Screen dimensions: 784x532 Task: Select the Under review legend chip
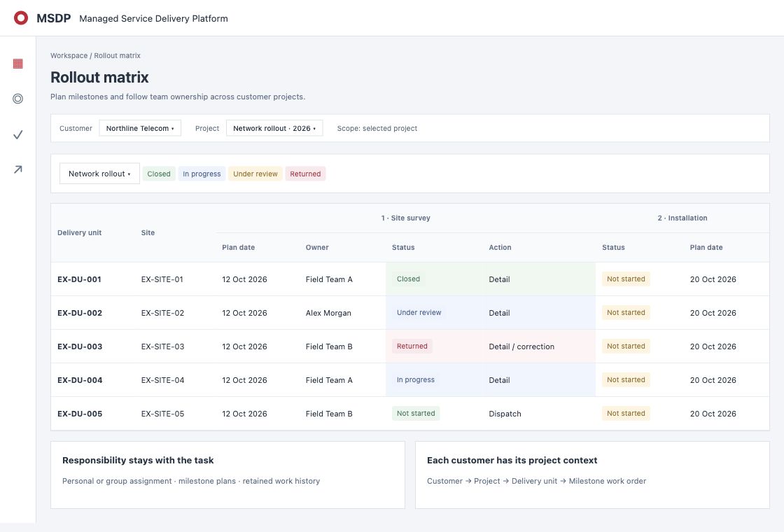[x=255, y=174]
